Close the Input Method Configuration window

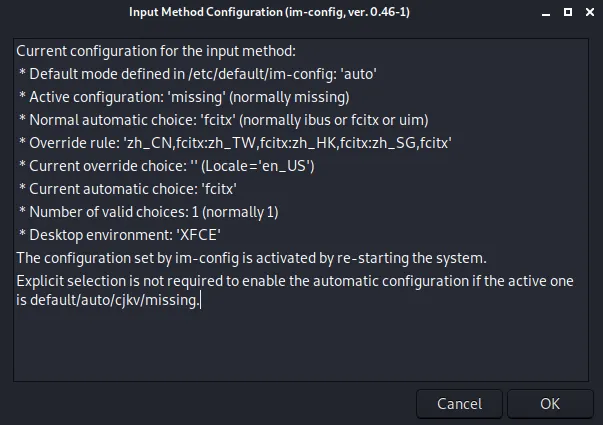pyautogui.click(x=589, y=12)
